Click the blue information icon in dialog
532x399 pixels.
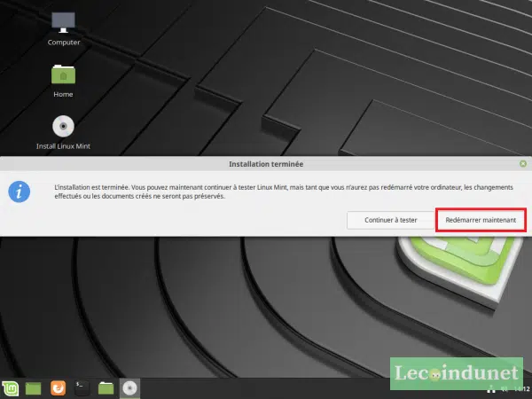click(x=20, y=192)
